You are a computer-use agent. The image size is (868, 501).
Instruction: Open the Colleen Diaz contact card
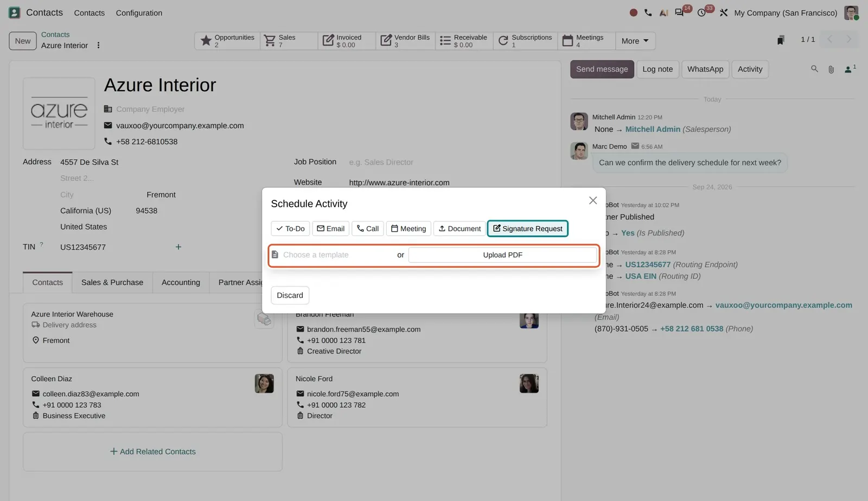pos(152,397)
